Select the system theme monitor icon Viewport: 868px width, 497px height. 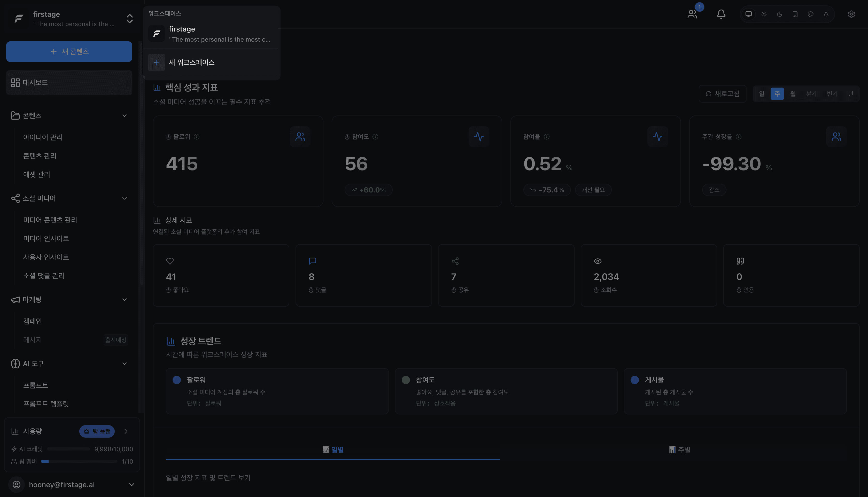[x=749, y=14]
